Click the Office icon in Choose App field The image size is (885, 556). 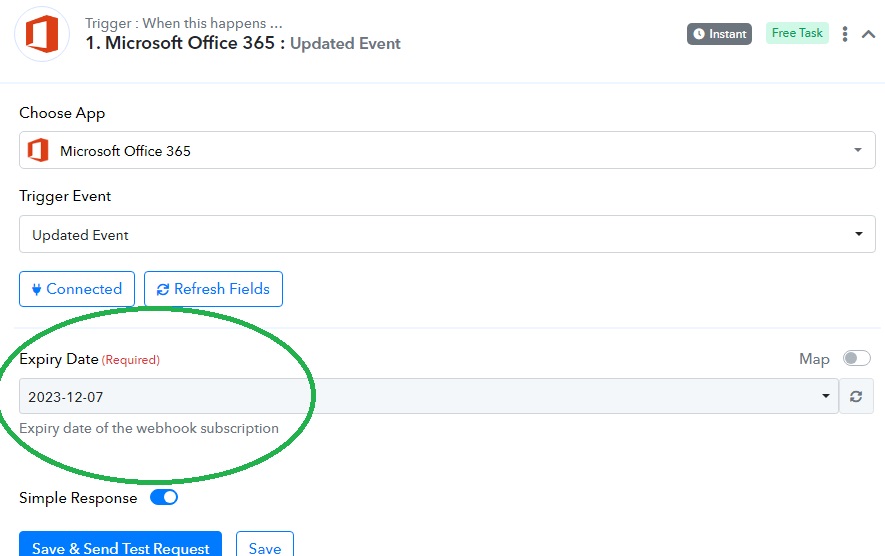click(38, 150)
